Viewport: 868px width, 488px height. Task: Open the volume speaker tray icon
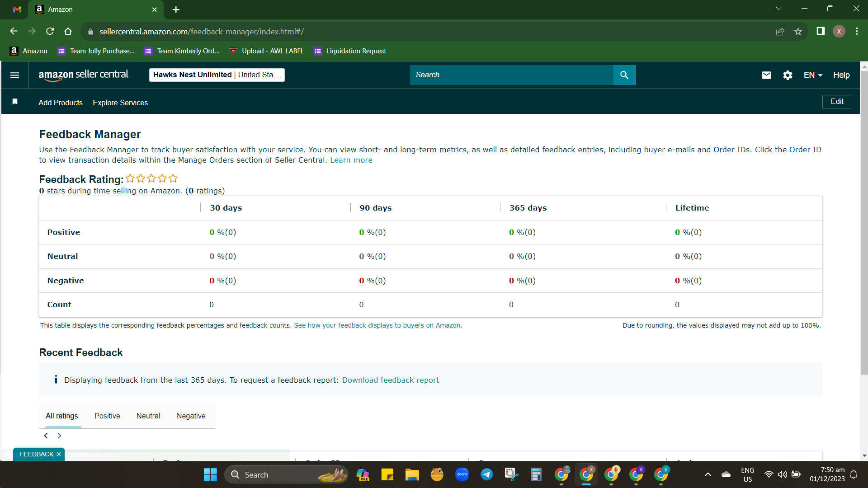click(x=782, y=474)
